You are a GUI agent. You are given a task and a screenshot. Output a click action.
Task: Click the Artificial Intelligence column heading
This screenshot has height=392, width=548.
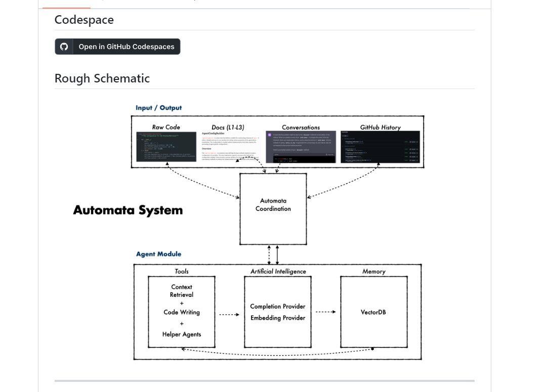coord(278,271)
